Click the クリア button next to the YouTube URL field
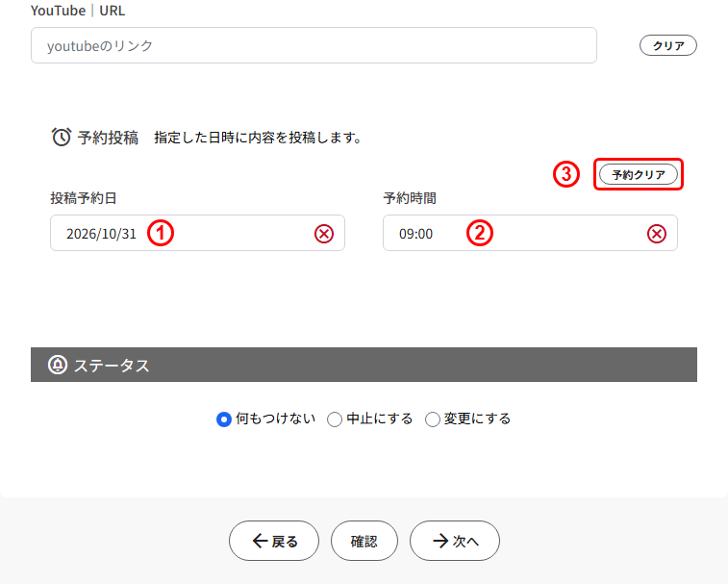 pyautogui.click(x=668, y=45)
